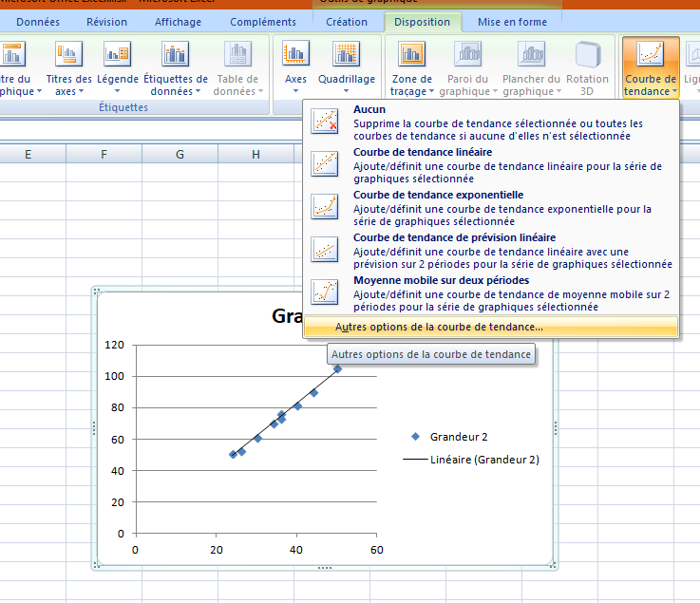Select the Disposition tab

pyautogui.click(x=422, y=22)
